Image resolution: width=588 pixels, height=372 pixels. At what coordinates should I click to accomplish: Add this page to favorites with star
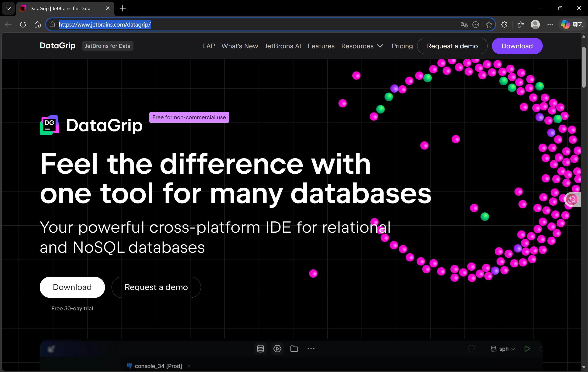point(489,24)
